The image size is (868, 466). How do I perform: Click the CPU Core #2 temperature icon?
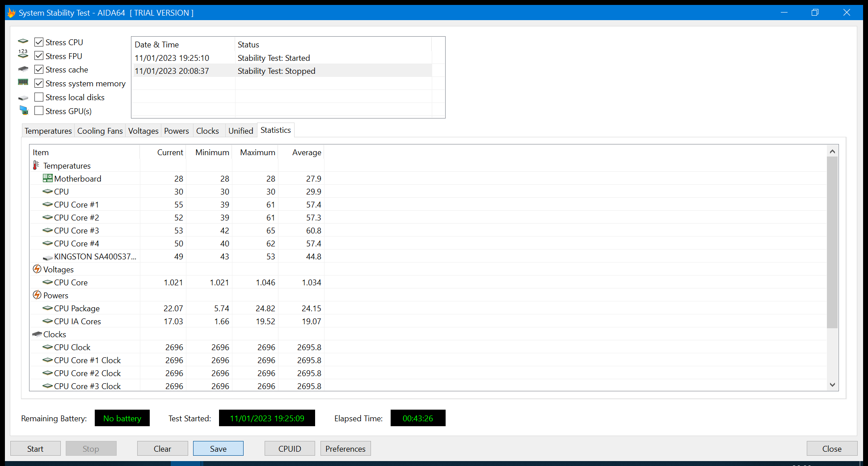tap(47, 217)
